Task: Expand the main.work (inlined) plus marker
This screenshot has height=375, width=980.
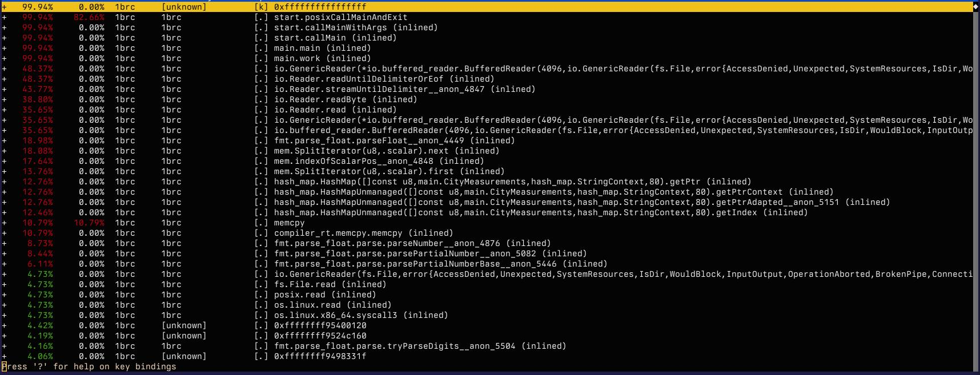Action: tap(4, 58)
